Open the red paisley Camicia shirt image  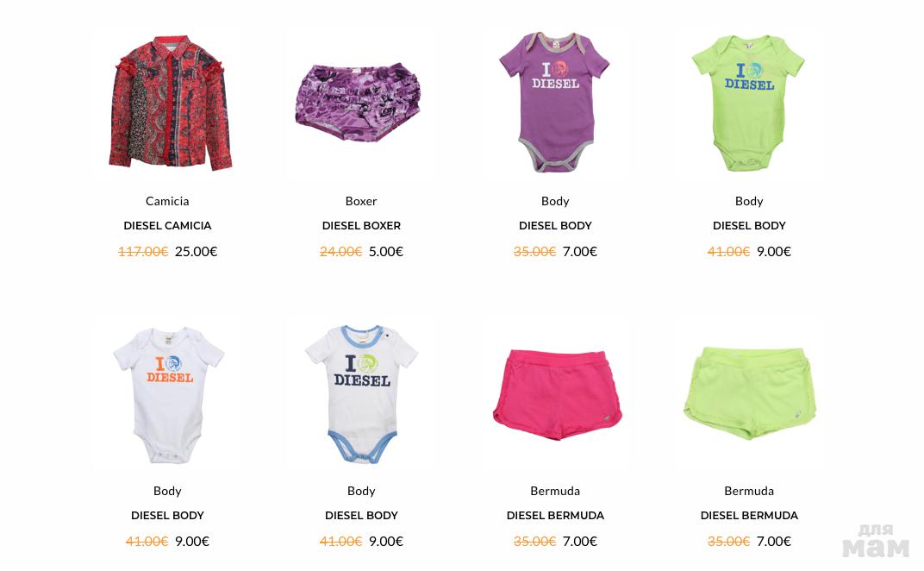click(170, 103)
